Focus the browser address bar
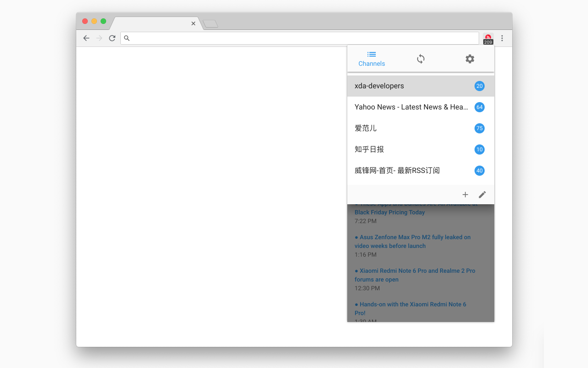The image size is (588, 368). click(x=300, y=38)
